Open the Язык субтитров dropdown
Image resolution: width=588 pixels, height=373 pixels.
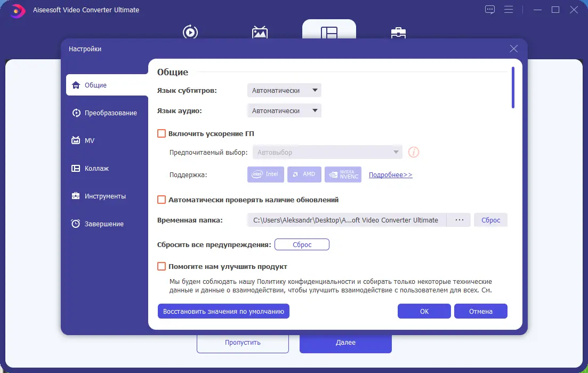pos(284,90)
